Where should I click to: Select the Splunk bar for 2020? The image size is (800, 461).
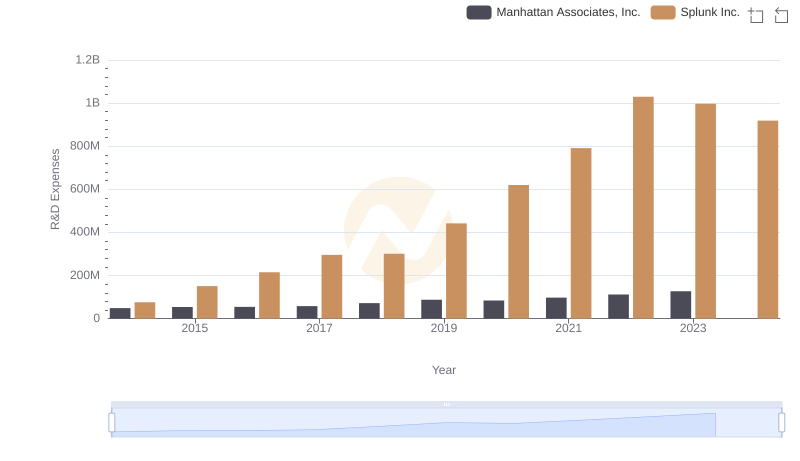tap(518, 251)
